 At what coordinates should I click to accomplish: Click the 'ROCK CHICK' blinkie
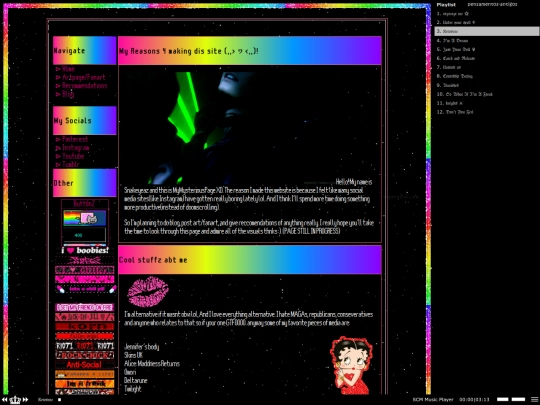tap(85, 355)
